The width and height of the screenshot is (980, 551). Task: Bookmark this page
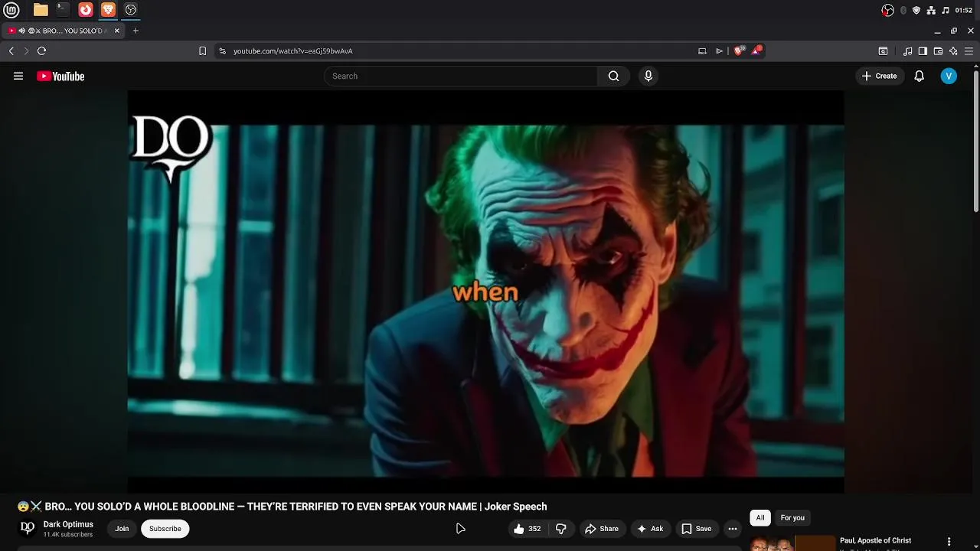point(202,51)
